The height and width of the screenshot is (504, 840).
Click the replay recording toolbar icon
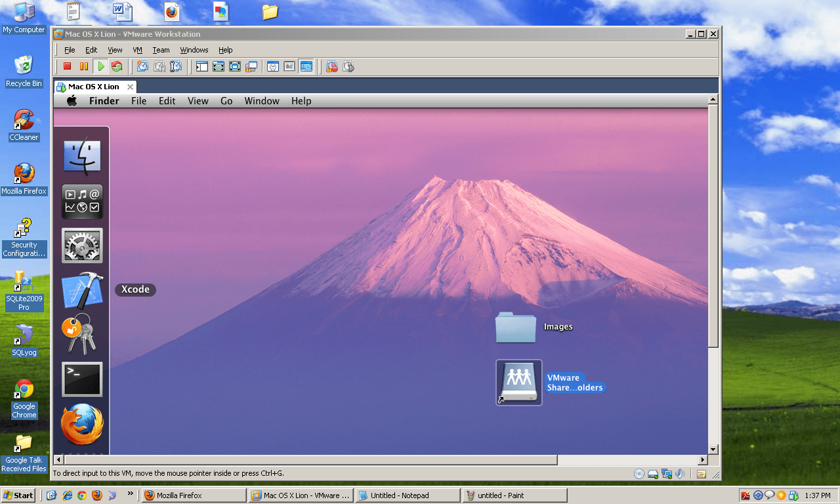coord(348,66)
